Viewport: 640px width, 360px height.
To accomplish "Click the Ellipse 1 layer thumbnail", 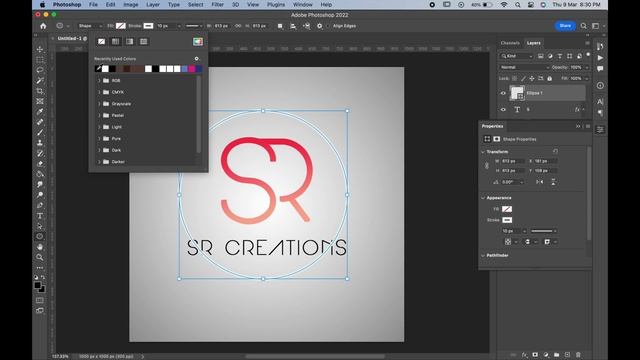I will click(517, 93).
